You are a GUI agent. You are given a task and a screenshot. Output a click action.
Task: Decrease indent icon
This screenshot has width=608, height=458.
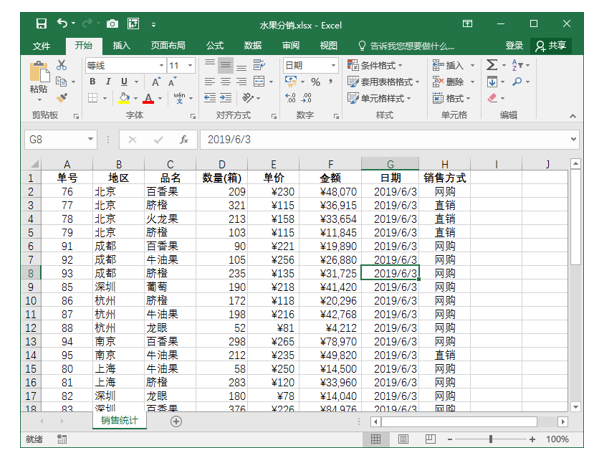click(210, 98)
